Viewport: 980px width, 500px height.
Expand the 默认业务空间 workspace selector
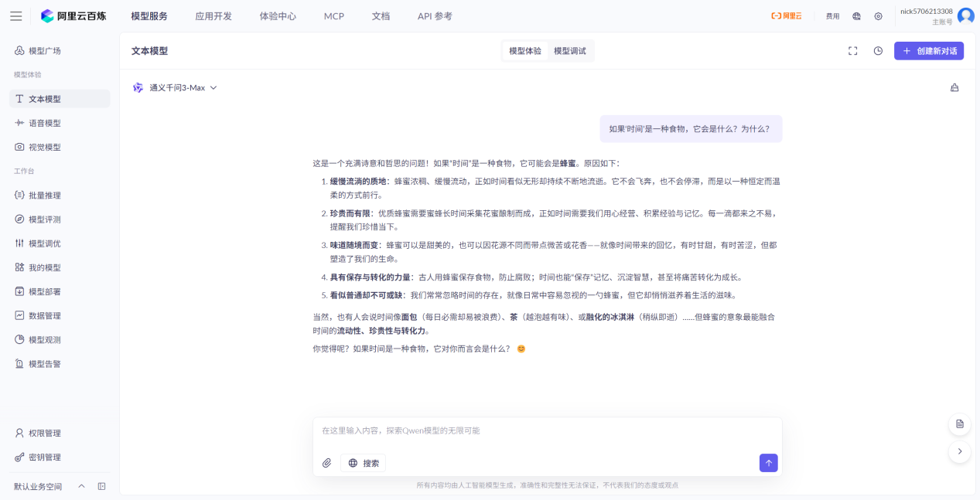(48, 487)
